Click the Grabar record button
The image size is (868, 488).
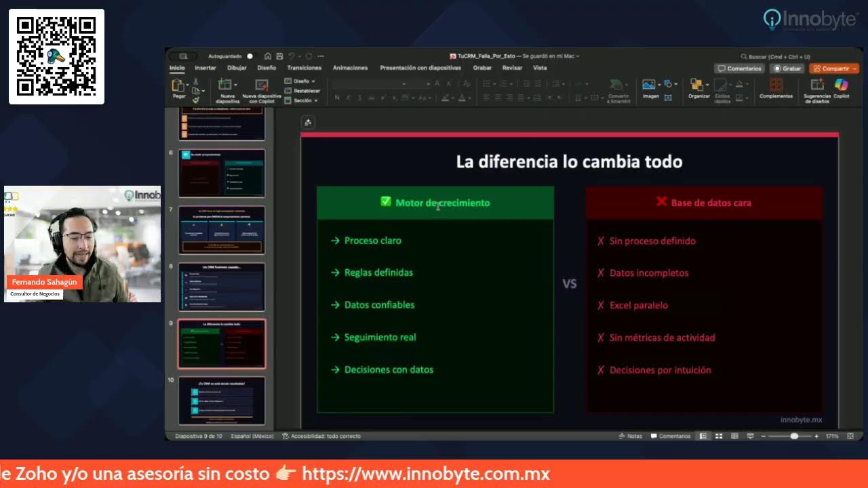point(787,68)
